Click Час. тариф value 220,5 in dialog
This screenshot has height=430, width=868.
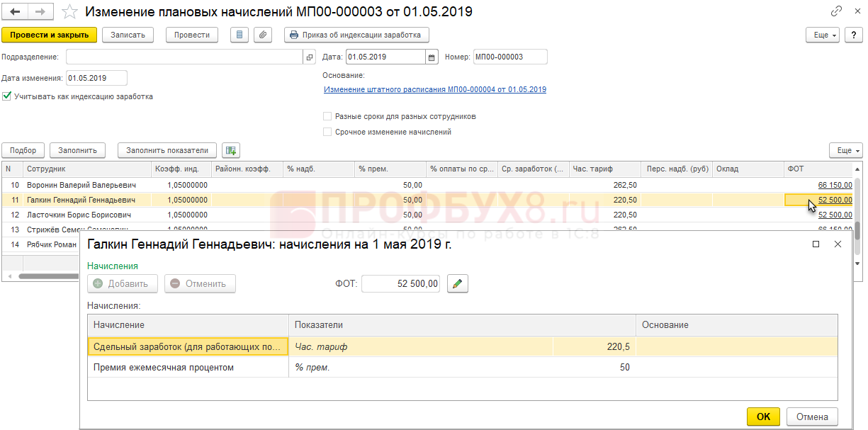(594, 347)
